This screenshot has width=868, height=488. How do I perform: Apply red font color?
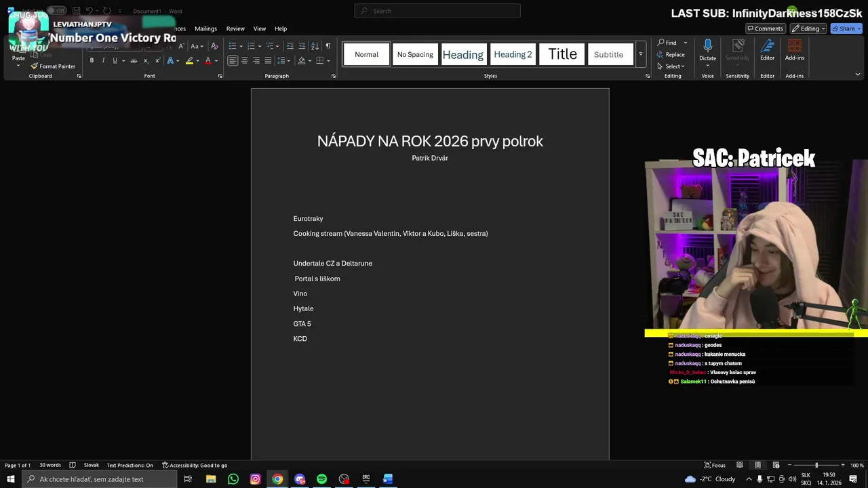(208, 60)
